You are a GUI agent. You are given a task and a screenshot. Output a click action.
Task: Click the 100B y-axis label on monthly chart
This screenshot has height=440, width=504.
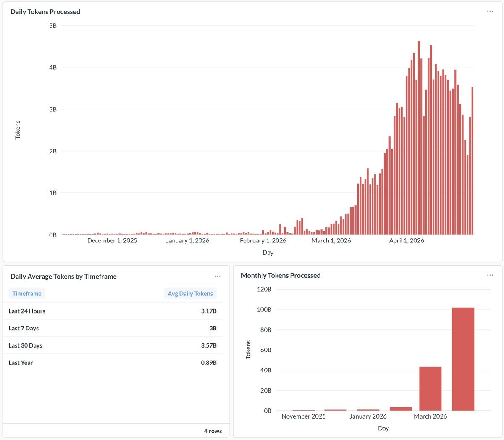pyautogui.click(x=264, y=310)
